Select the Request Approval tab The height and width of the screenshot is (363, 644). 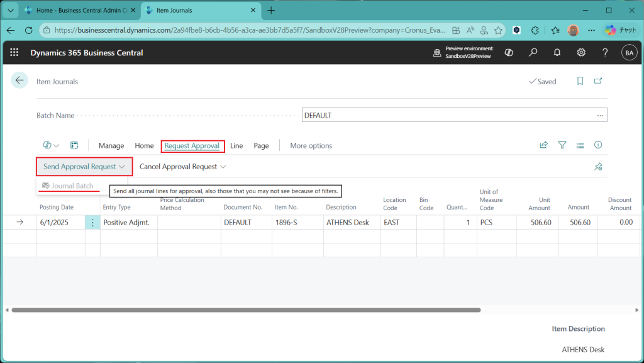(x=192, y=145)
